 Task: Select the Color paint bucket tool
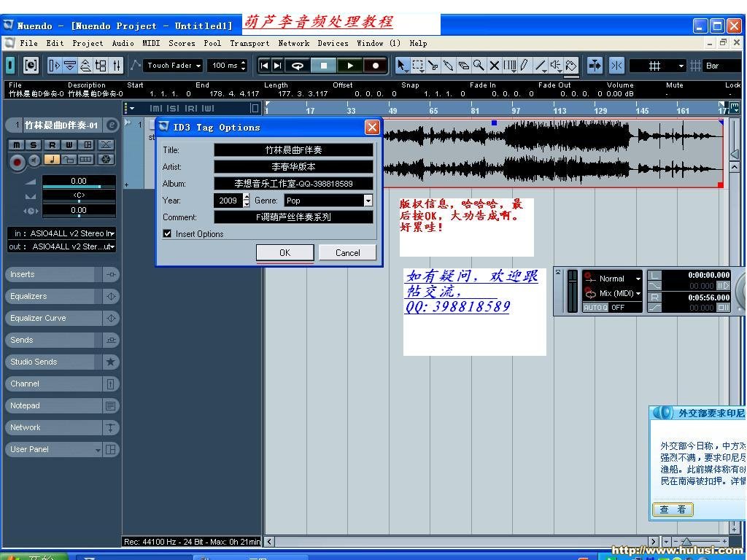(570, 65)
